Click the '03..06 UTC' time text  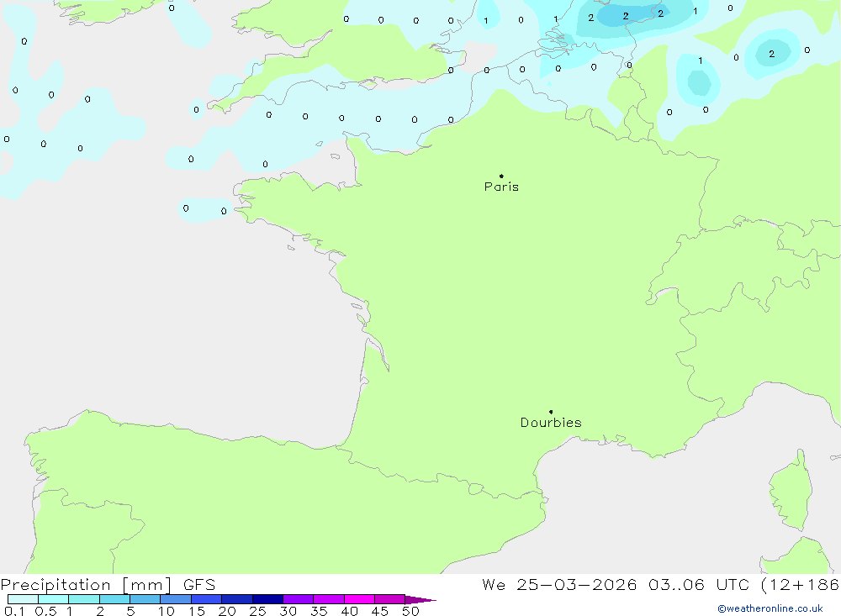point(698,585)
